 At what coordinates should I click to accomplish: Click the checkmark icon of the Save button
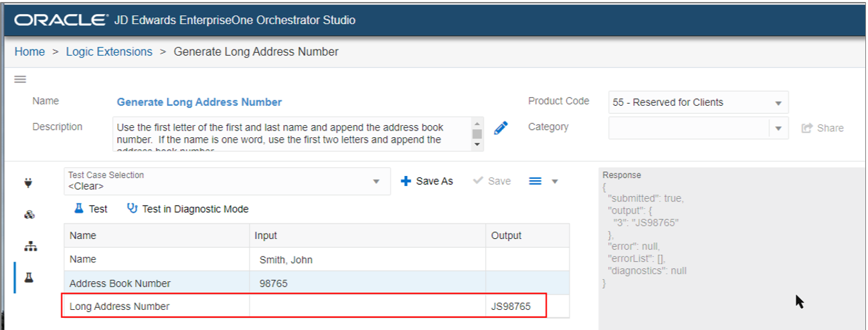coord(478,181)
